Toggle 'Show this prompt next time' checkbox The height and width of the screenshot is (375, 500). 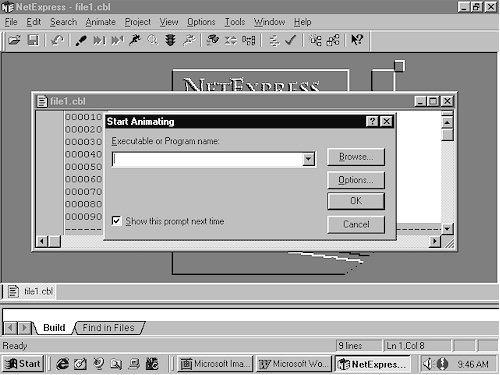116,221
